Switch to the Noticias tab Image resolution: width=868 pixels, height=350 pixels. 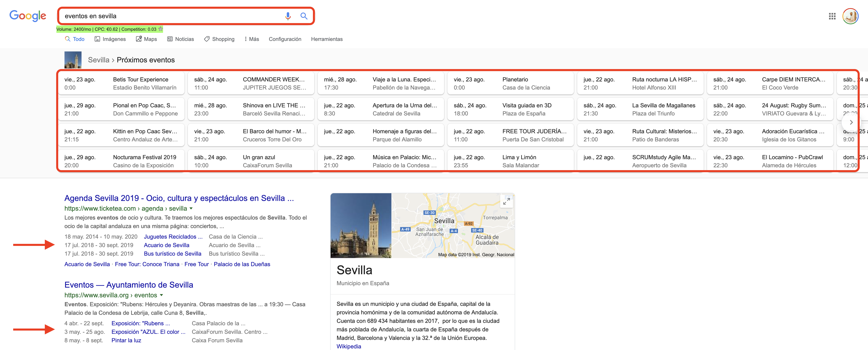(180, 39)
